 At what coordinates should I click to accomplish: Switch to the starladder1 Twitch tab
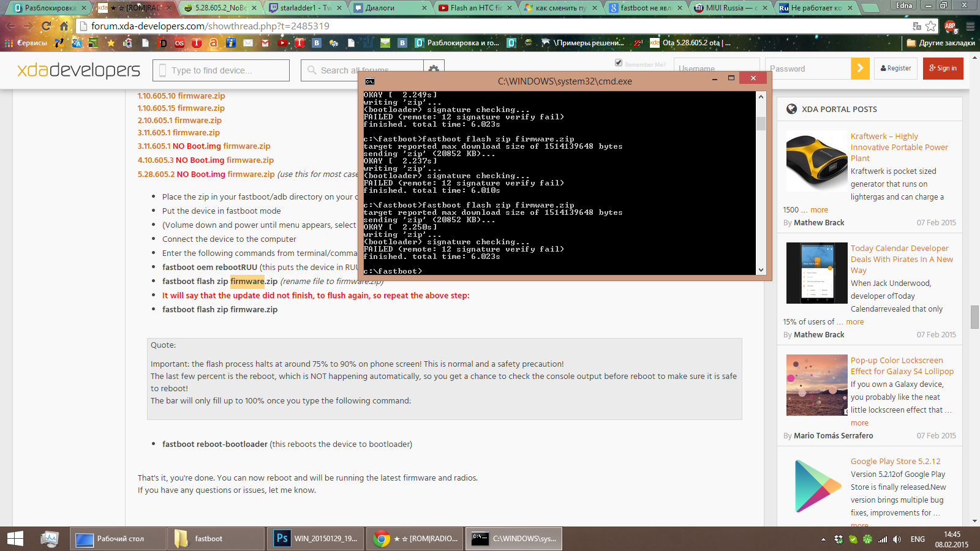pos(305,8)
